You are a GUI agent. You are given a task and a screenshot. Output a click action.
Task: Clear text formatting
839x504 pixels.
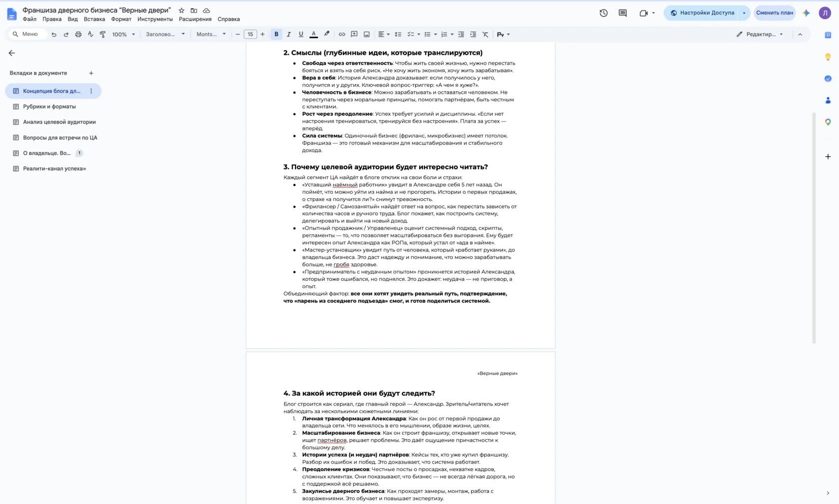click(x=485, y=34)
